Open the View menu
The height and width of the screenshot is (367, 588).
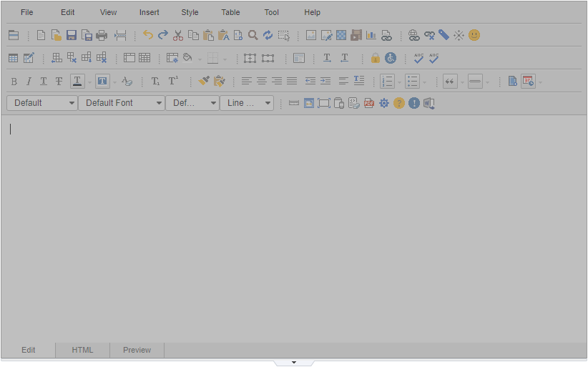[109, 12]
